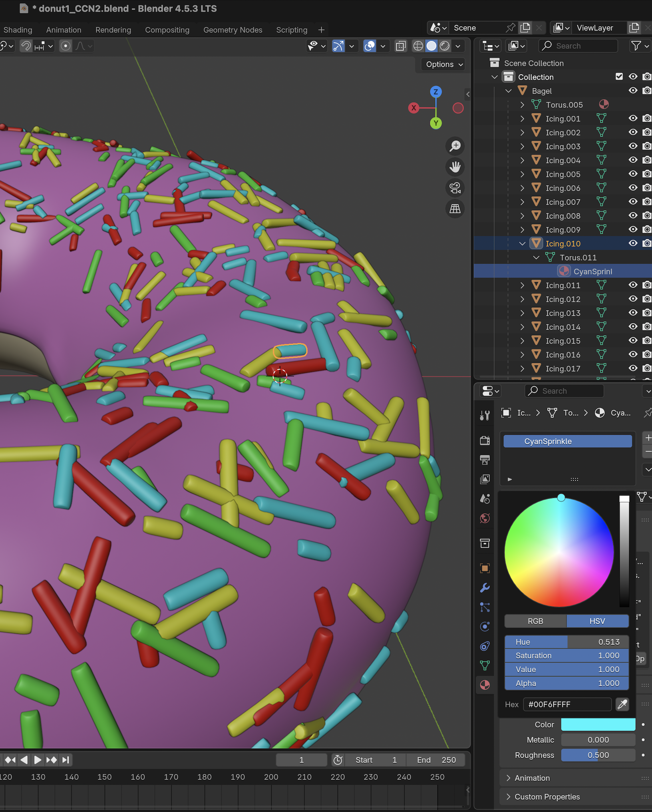Expand the Icing.015 outliner entry

(523, 340)
